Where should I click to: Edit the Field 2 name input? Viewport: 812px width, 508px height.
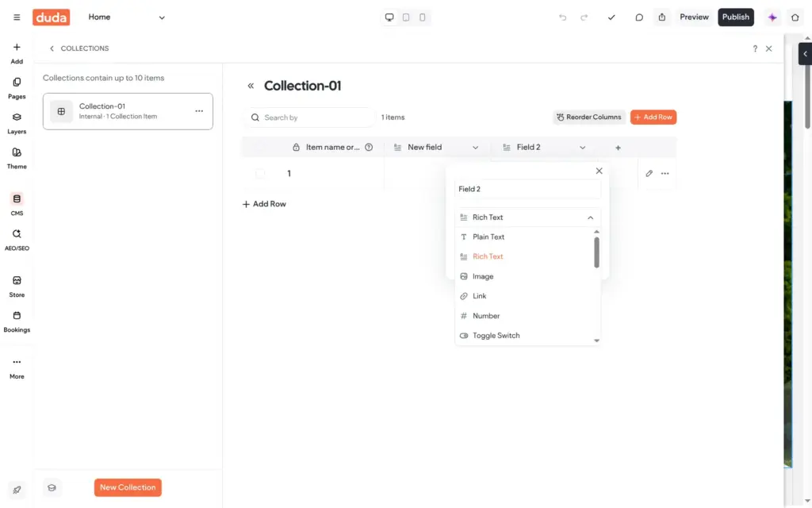(527, 189)
